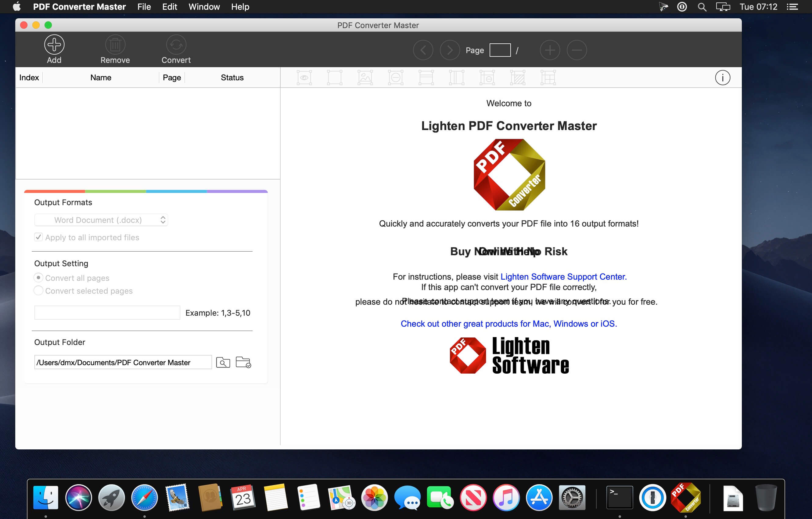This screenshot has width=812, height=519.
Task: Go to the previous page arrow
Action: 423,50
